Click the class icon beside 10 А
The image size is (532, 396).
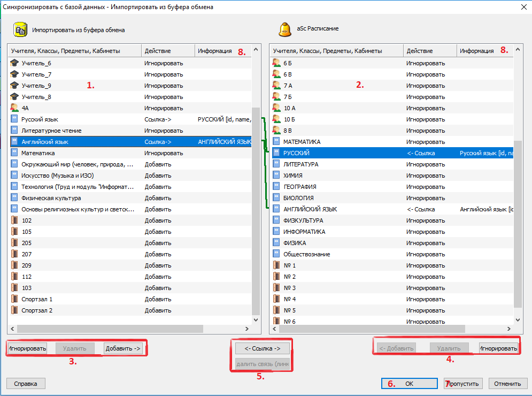coord(276,108)
